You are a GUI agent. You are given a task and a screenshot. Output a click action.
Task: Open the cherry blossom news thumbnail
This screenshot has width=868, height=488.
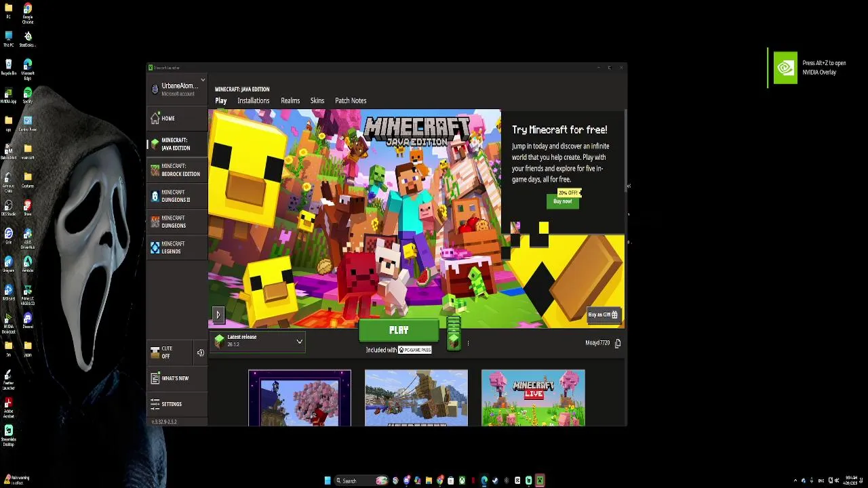(x=300, y=398)
